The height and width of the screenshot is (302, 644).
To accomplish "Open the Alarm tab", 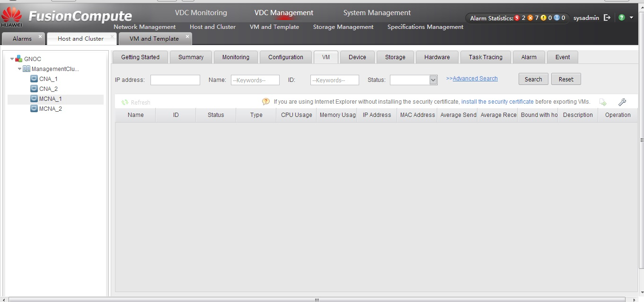I will point(529,57).
